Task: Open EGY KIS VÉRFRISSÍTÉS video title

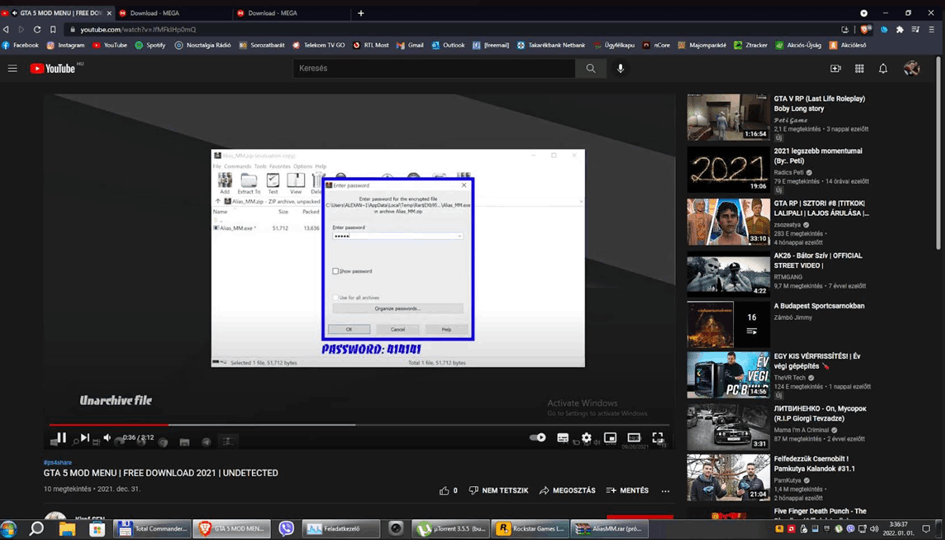Action: pos(817,361)
